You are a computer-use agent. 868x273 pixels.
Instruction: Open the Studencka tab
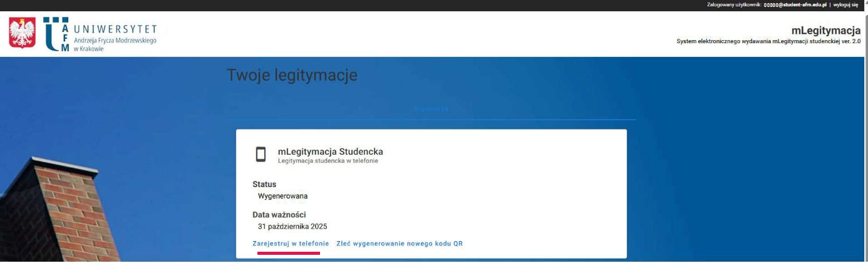[431, 109]
